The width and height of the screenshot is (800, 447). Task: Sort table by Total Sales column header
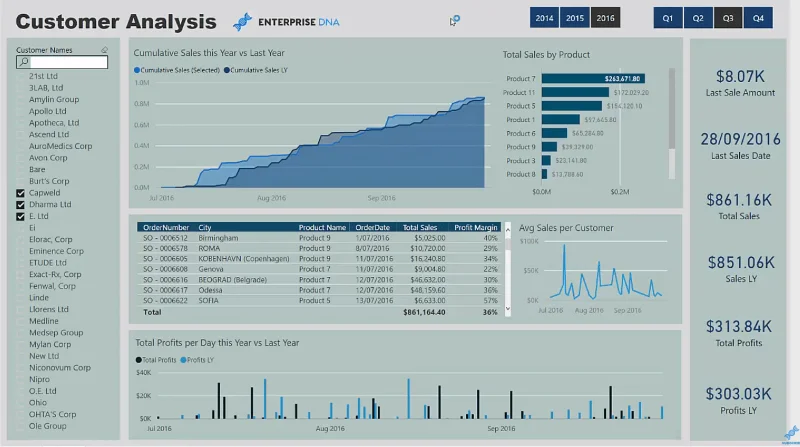(420, 227)
